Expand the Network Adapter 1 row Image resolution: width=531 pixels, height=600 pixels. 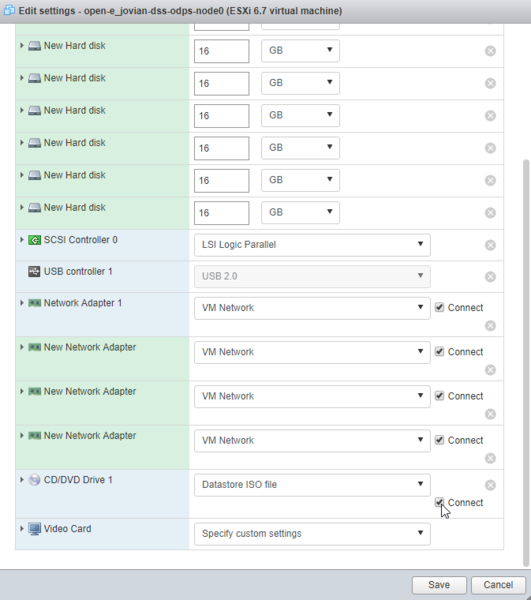tap(22, 303)
